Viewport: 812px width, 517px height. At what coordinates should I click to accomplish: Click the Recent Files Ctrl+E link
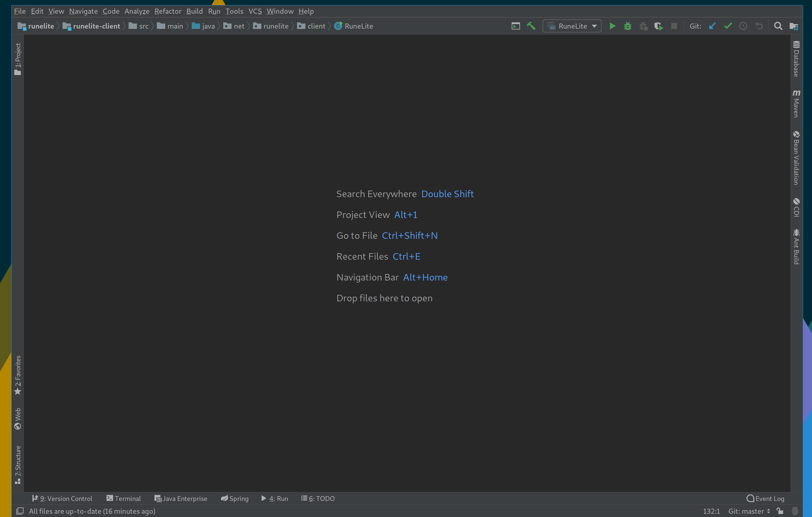pyautogui.click(x=378, y=256)
